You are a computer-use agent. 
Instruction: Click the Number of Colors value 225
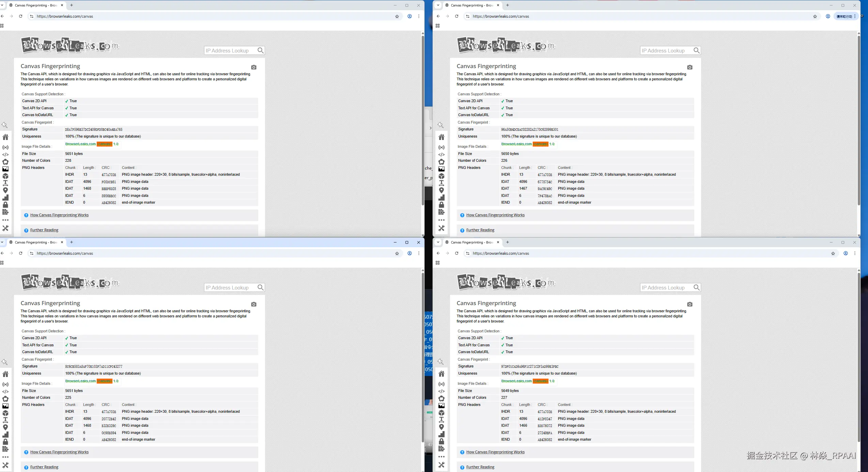click(68, 397)
